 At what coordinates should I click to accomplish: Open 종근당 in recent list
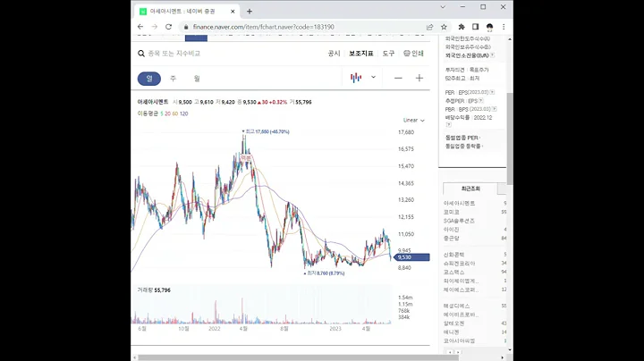click(x=451, y=238)
